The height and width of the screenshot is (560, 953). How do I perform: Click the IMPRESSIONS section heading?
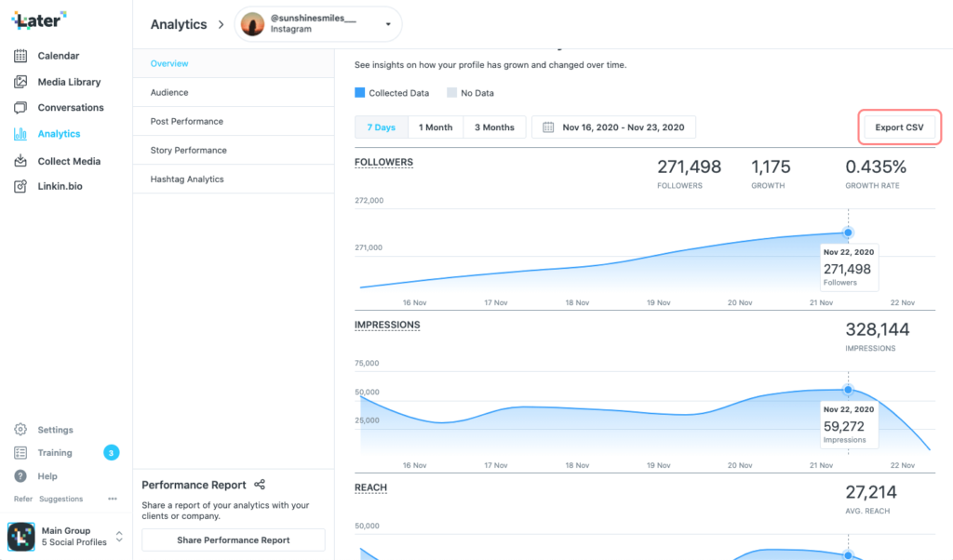coord(387,325)
